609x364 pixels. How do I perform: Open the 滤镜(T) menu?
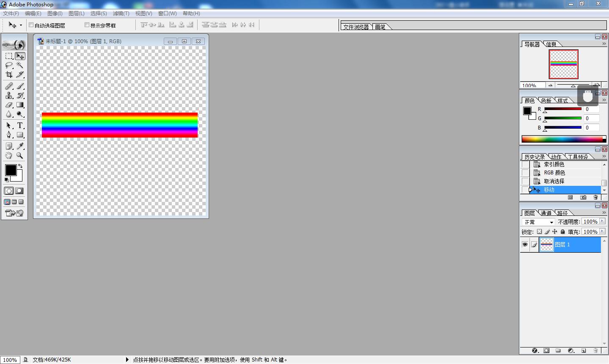tap(121, 14)
